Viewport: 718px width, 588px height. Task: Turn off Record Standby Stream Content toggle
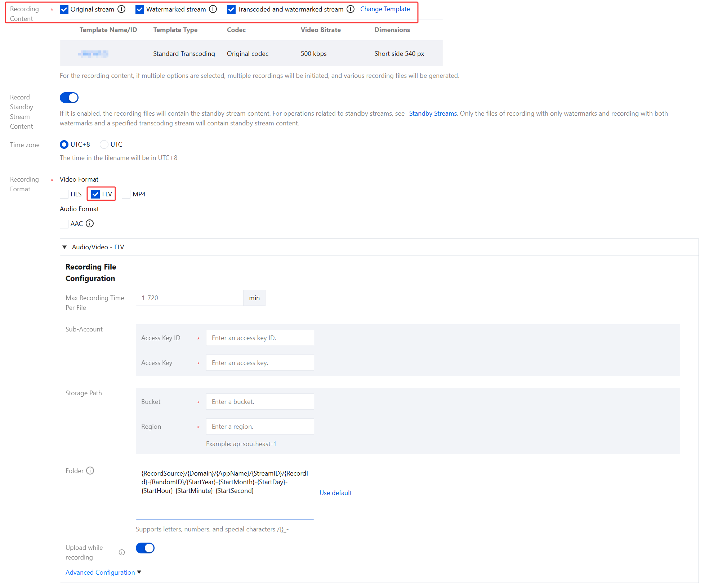tap(69, 98)
